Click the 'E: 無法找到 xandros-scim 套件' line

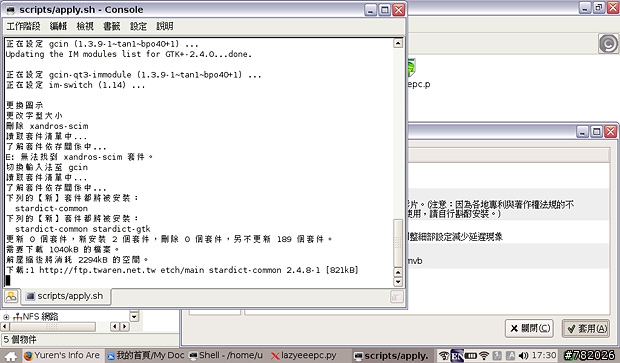79,157
